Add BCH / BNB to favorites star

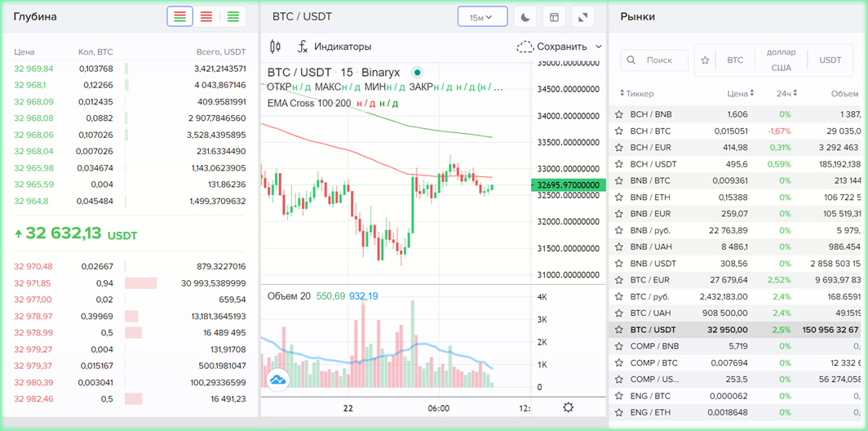[619, 115]
